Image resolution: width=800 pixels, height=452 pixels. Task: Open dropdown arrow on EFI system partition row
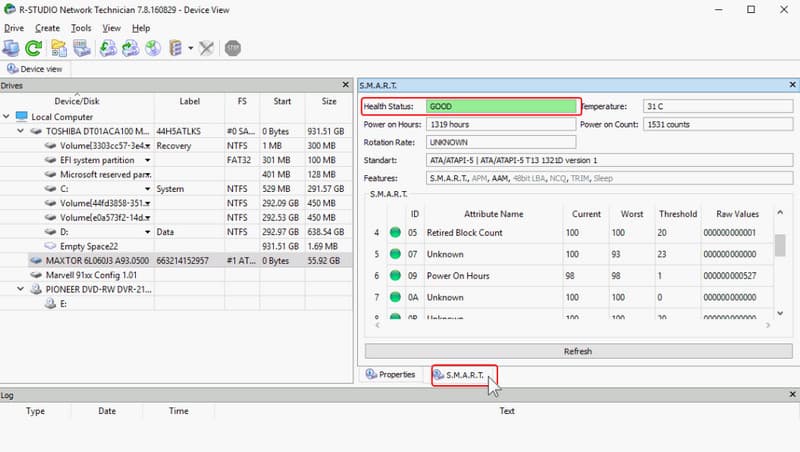pyautogui.click(x=147, y=160)
